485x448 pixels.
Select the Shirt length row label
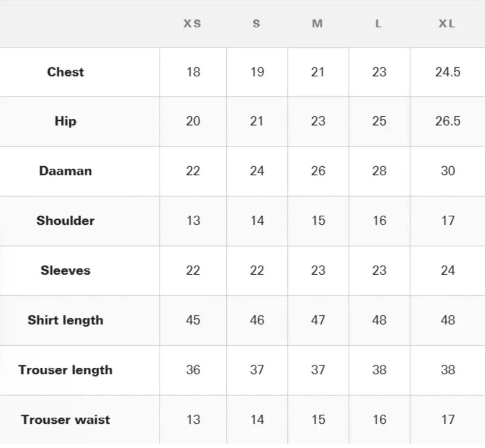point(65,320)
